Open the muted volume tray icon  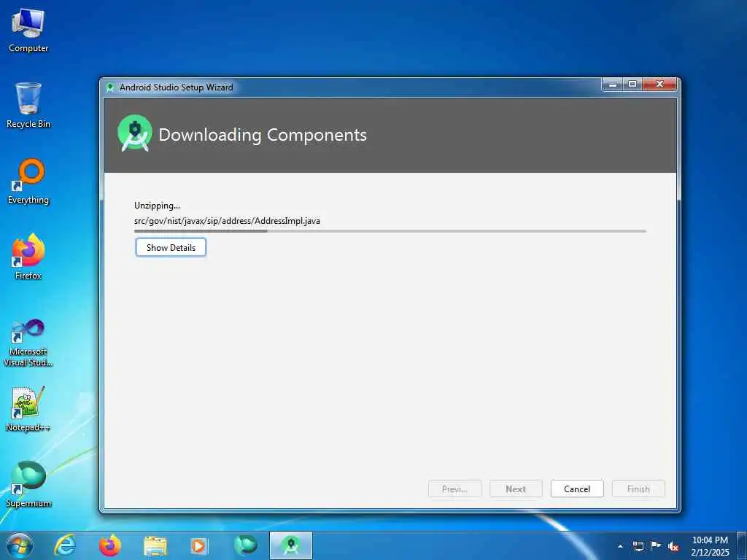[x=673, y=547]
